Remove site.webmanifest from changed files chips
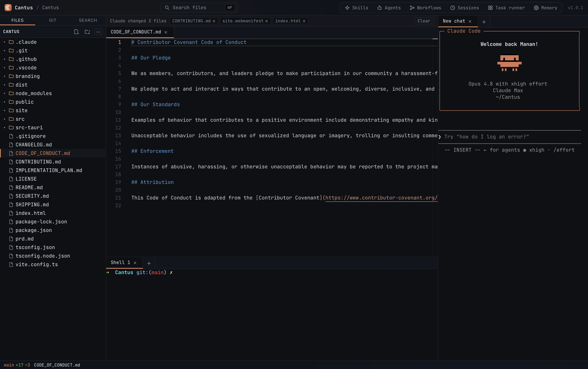Screen dimensions: 588x369 (x=267, y=21)
